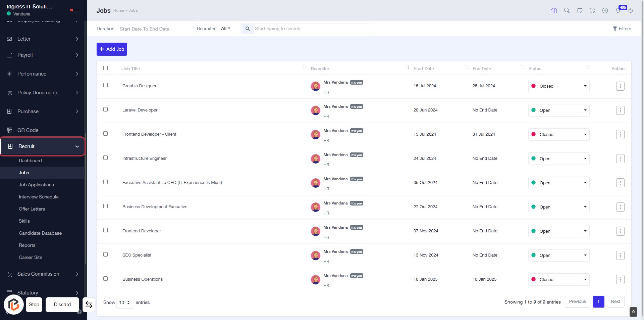Open the search magnifier icon in header

tap(567, 10)
